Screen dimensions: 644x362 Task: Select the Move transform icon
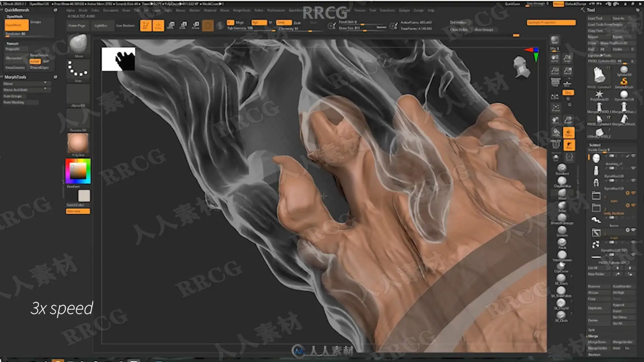tap(171, 25)
